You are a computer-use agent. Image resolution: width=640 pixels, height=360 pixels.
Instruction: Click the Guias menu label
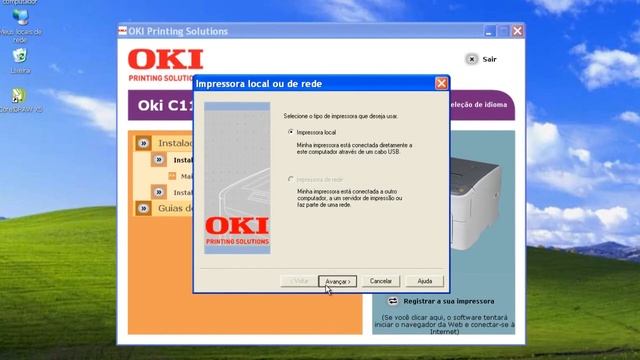[x=176, y=208]
